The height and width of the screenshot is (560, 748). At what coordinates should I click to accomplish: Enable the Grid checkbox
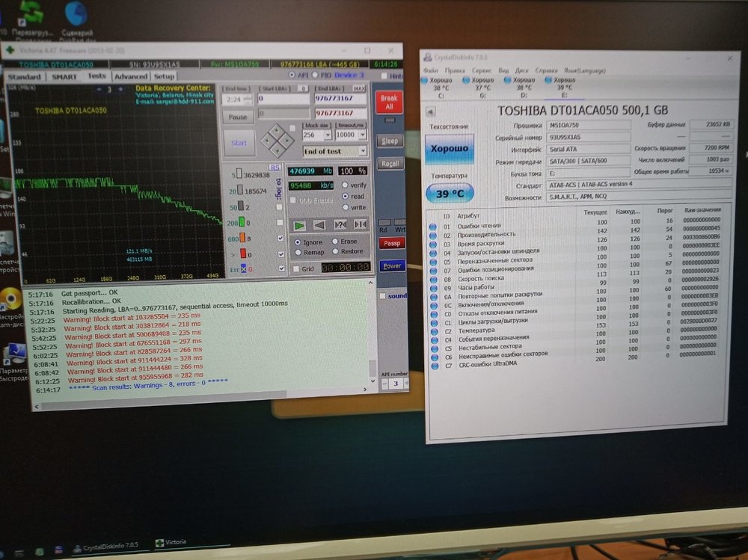tap(297, 268)
